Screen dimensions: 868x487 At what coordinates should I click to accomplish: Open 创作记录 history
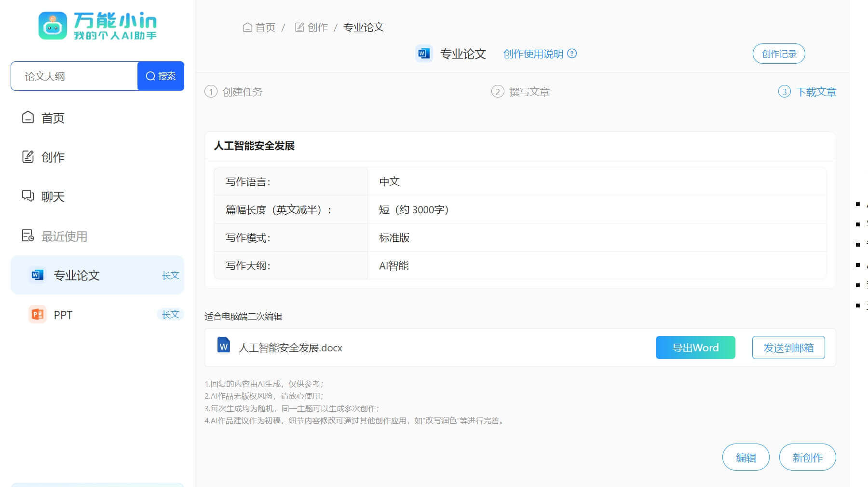coord(778,54)
